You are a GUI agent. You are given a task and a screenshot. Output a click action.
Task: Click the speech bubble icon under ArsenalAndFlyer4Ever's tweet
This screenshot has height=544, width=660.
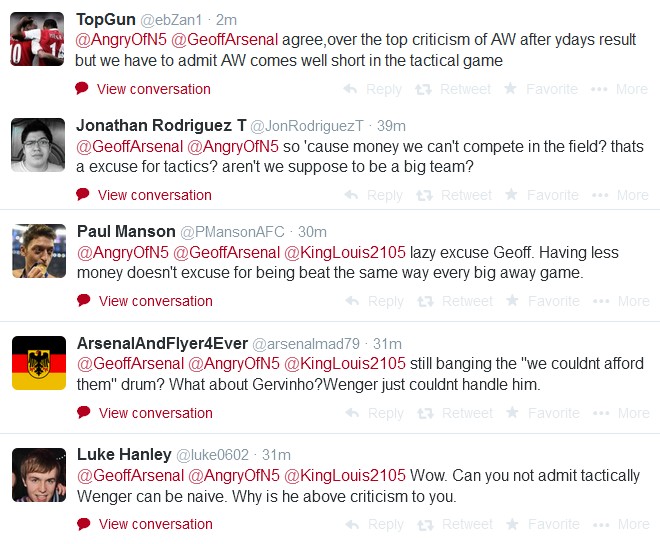84,413
